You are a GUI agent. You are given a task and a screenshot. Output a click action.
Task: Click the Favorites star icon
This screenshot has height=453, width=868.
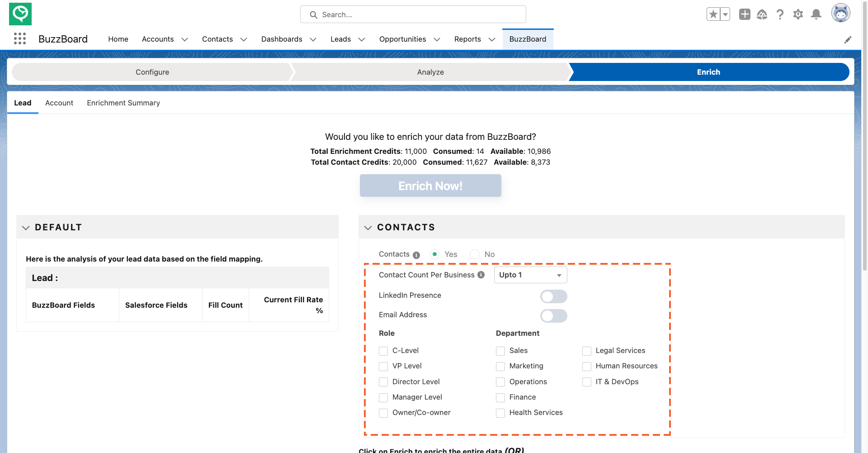coord(713,14)
